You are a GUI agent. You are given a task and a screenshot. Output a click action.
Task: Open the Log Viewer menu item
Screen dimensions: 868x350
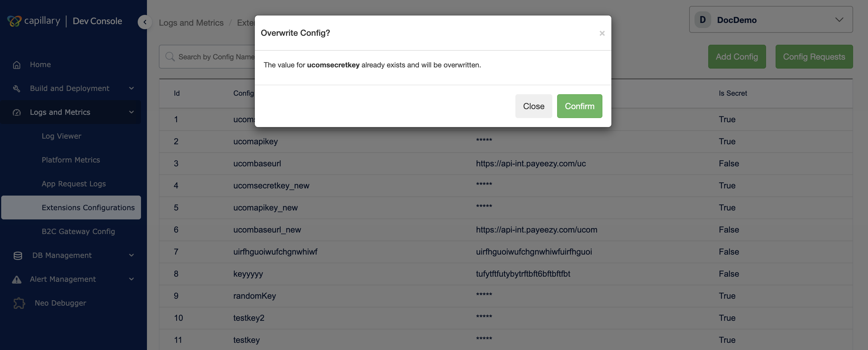[61, 136]
